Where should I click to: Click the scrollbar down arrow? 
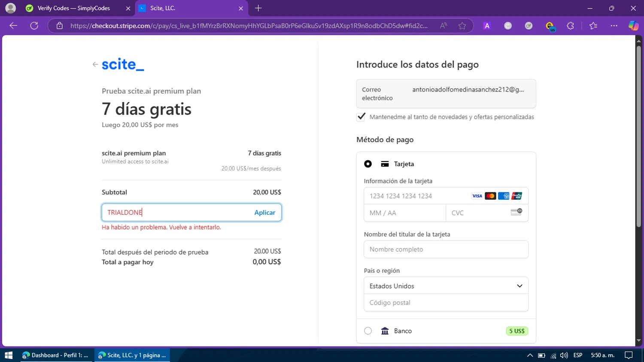pos(639,341)
